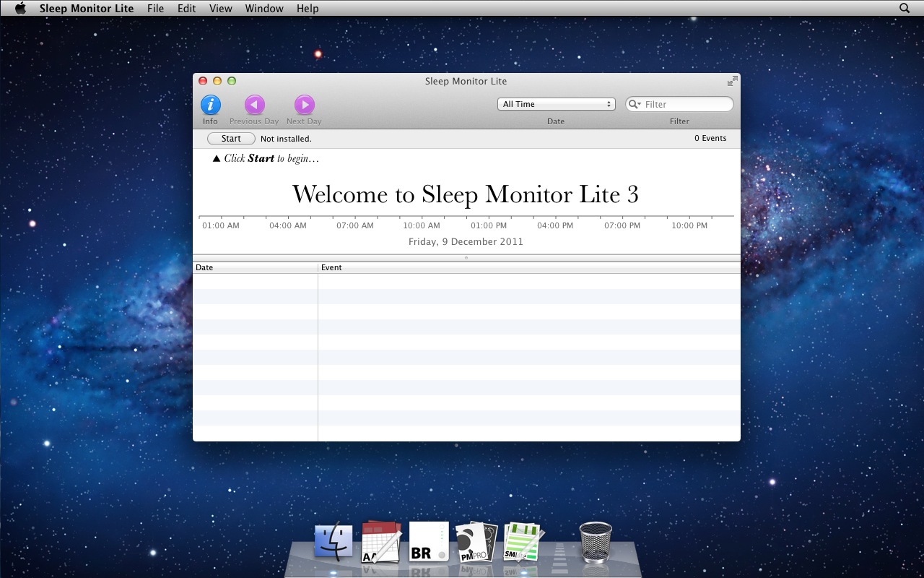
Task: Close the Sleep Monitor Lite window
Action: pos(203,81)
